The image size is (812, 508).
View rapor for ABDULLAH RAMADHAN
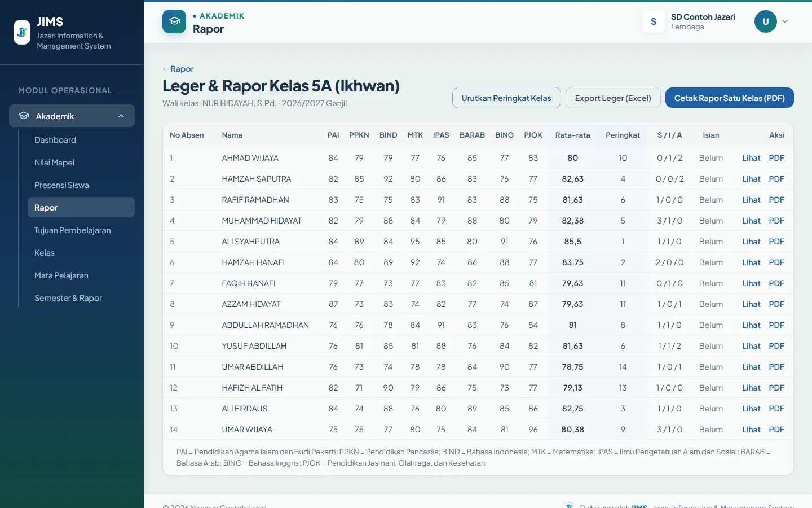point(751,325)
